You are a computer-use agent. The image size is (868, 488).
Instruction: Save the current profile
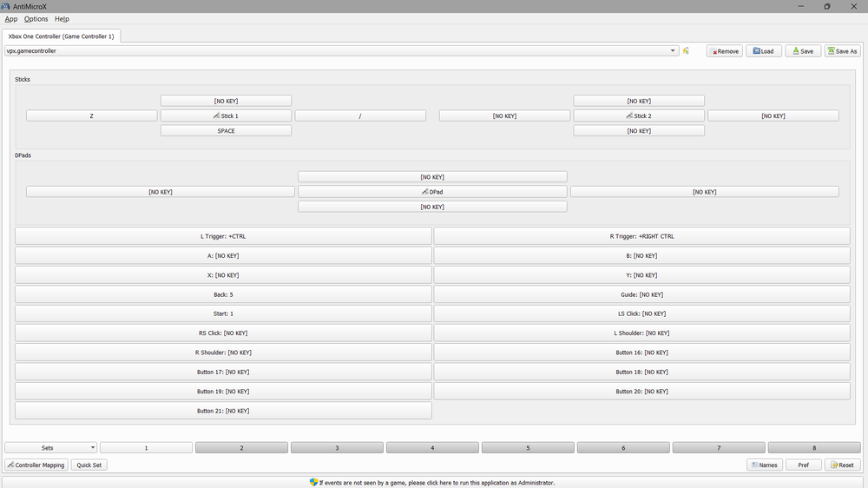point(803,51)
